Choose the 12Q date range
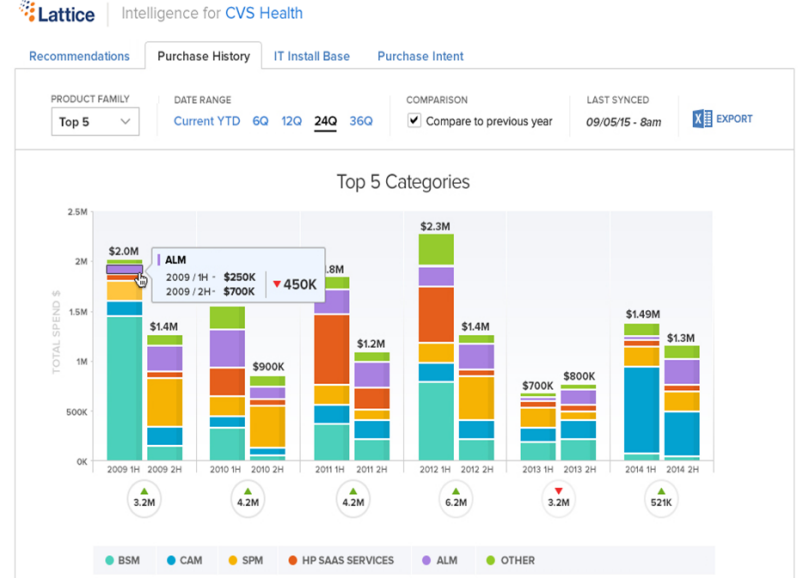Screen dimensions: 801x578 click(x=291, y=121)
